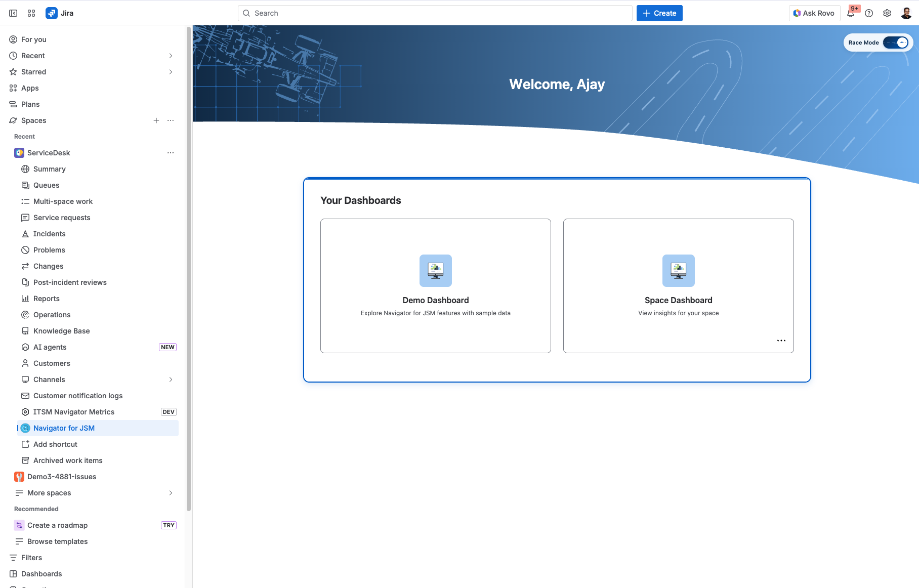
Task: Click the Space Dashboard monitor icon
Action: 679,271
